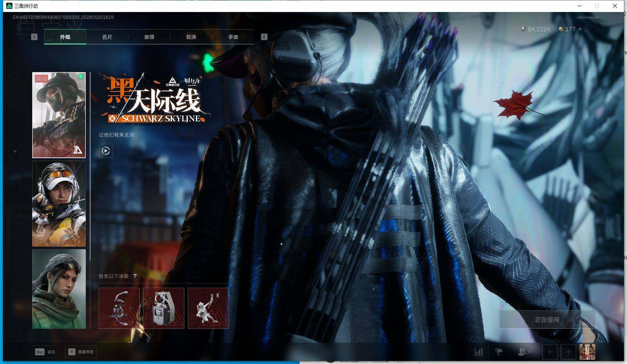Open the 外观 appearance tab
This screenshot has height=364, width=627.
click(65, 37)
